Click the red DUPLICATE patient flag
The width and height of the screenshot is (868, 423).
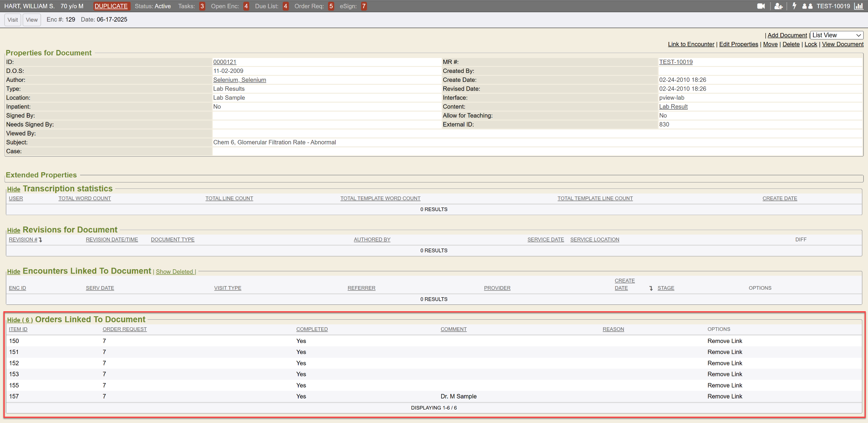tap(111, 6)
